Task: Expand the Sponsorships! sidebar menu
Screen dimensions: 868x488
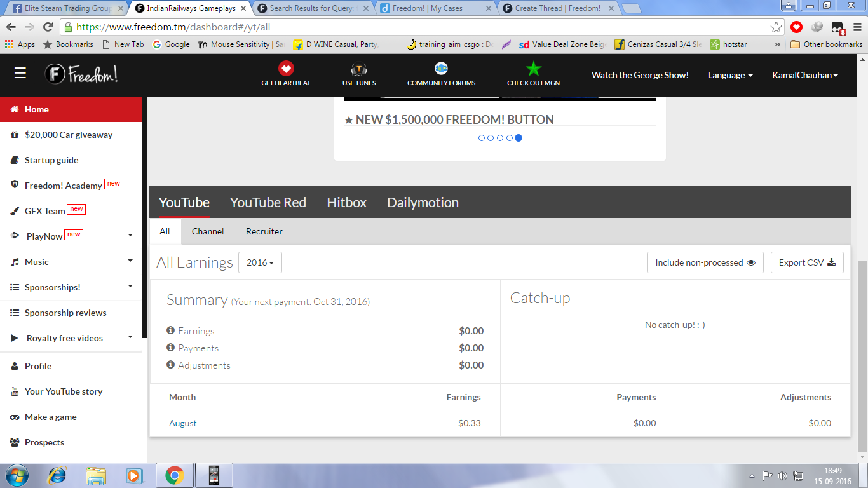Action: [130, 287]
